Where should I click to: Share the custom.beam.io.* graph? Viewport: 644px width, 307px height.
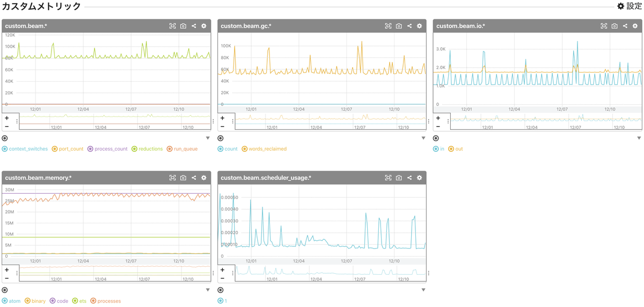[x=625, y=26]
